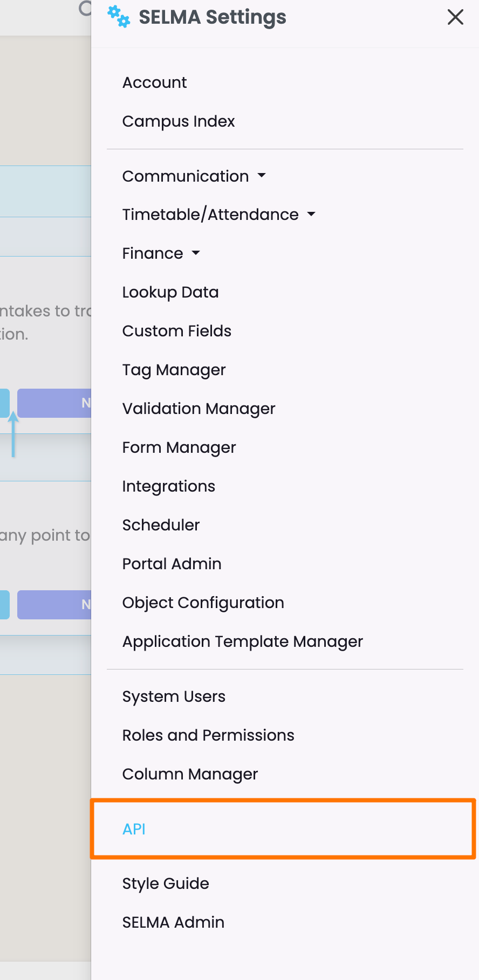
Task: Open Roles and Permissions
Action: coord(208,735)
